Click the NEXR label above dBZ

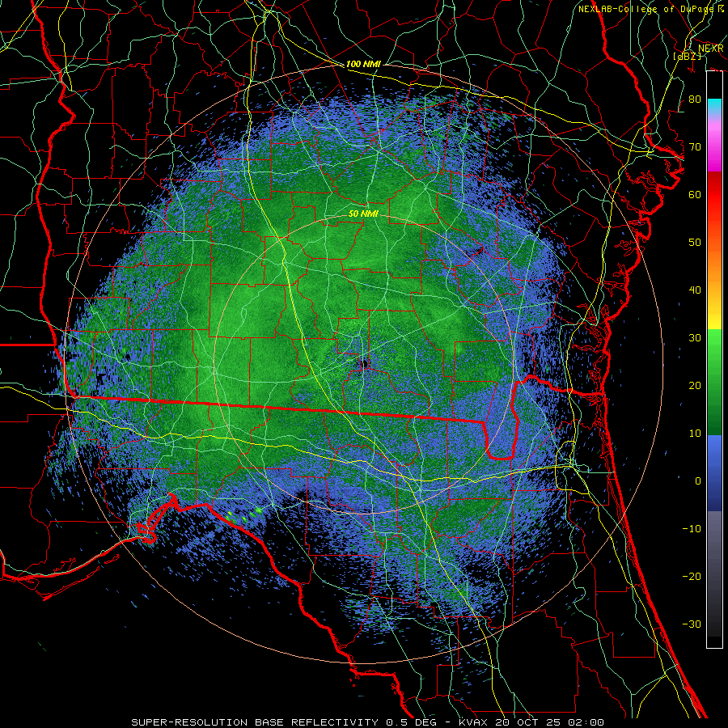(x=711, y=48)
